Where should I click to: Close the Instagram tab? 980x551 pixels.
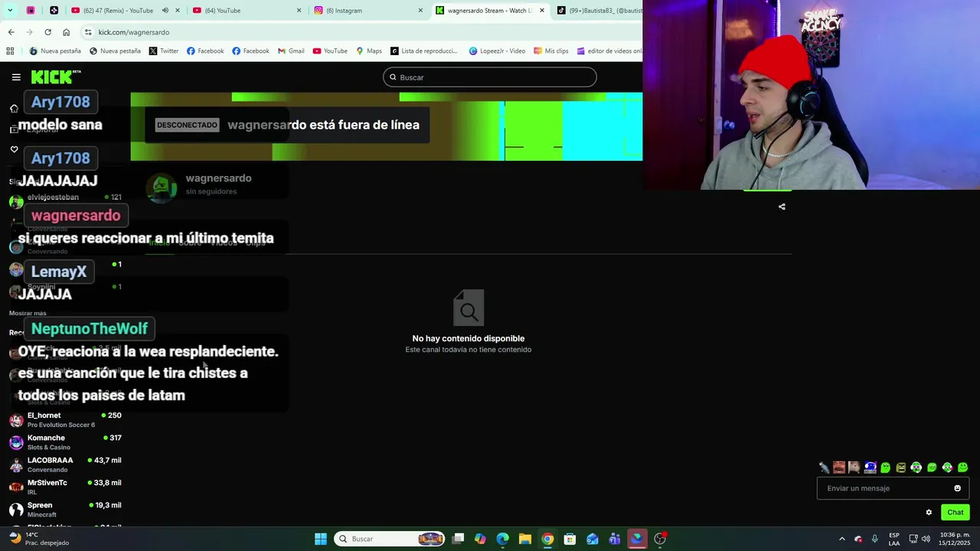[420, 11]
